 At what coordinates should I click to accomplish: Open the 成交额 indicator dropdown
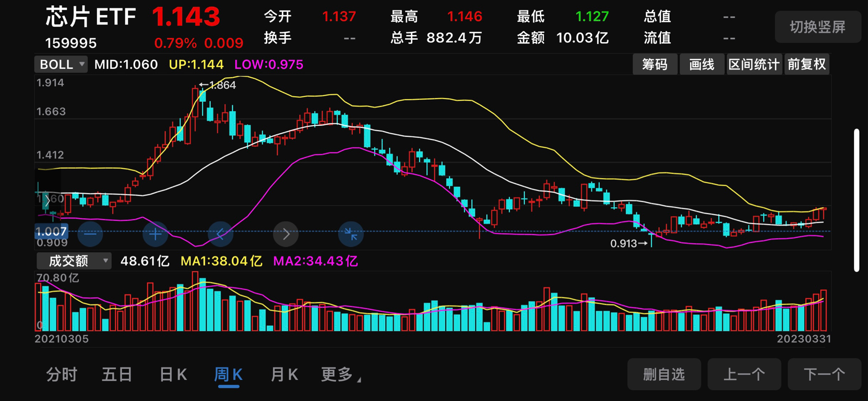point(74,261)
